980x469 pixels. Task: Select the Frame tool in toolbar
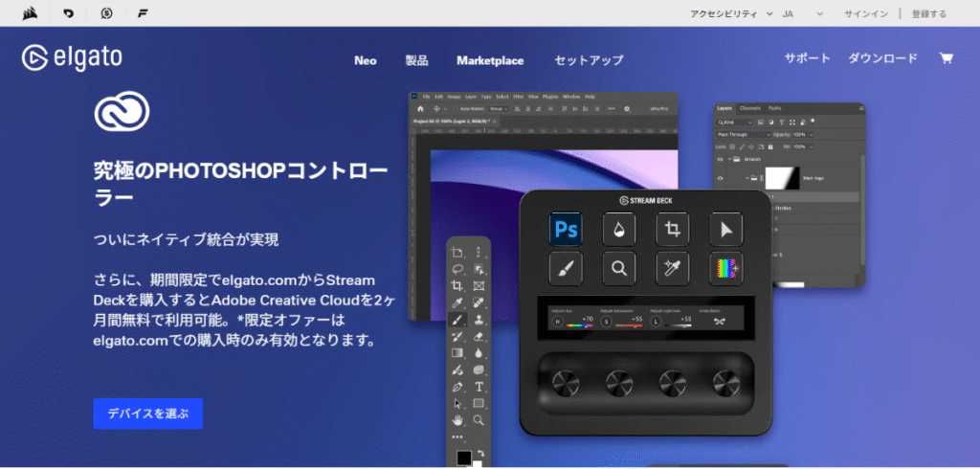pyautogui.click(x=479, y=286)
